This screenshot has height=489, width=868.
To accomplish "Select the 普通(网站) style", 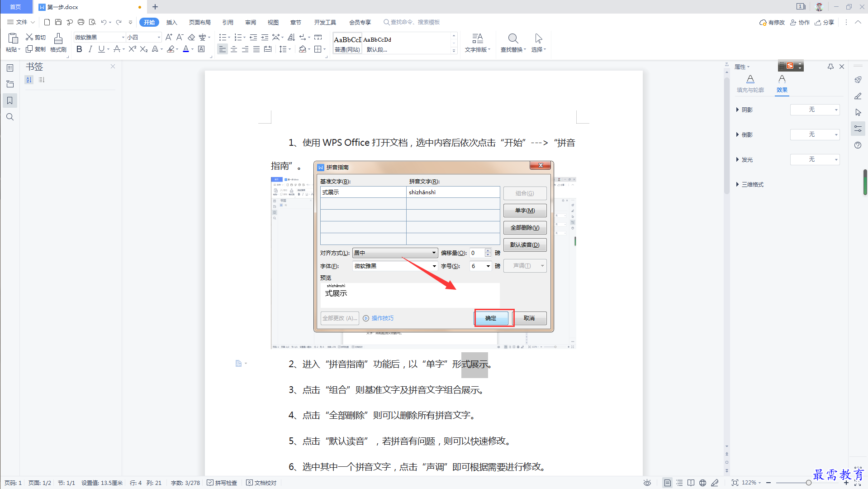I will point(347,44).
